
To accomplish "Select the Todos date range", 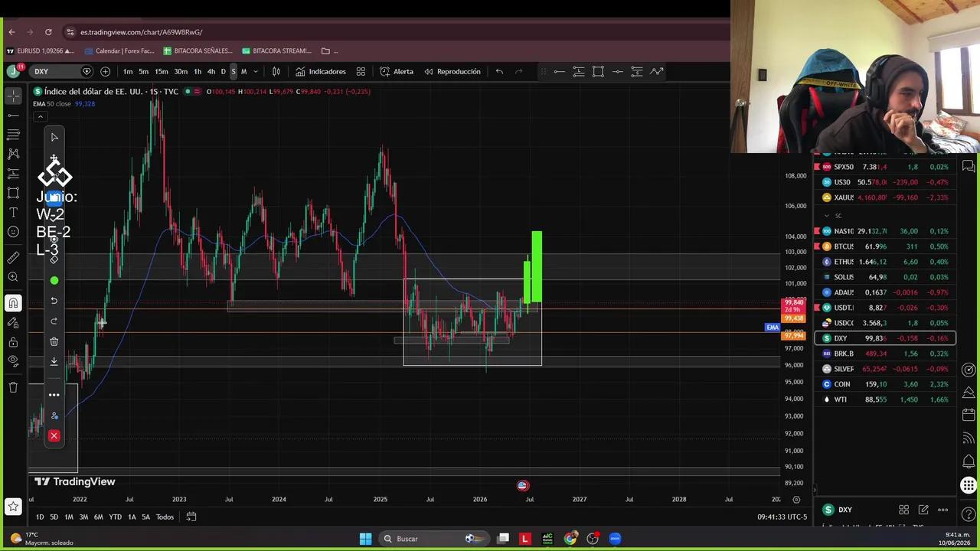I will click(x=165, y=517).
